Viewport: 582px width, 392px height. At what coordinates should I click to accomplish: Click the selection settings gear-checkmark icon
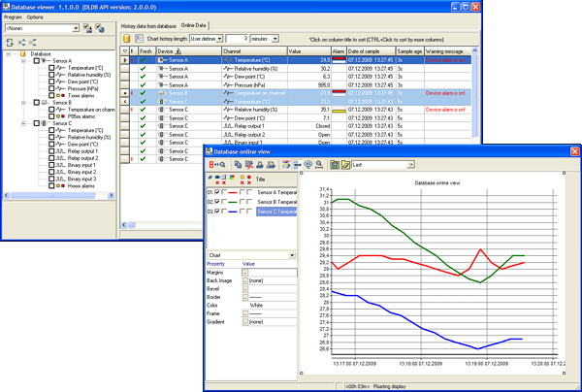coord(100,28)
